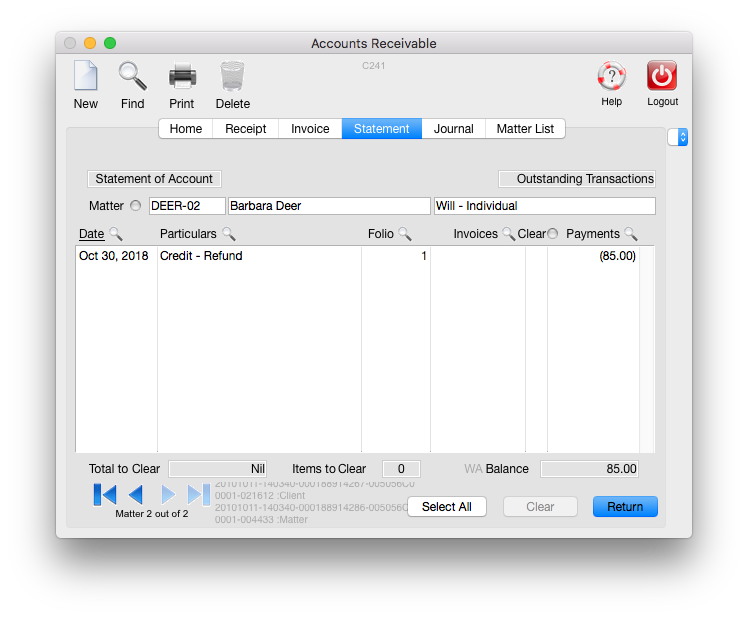Open Help lifebuoy icon
The width and height of the screenshot is (748, 618).
[x=611, y=77]
